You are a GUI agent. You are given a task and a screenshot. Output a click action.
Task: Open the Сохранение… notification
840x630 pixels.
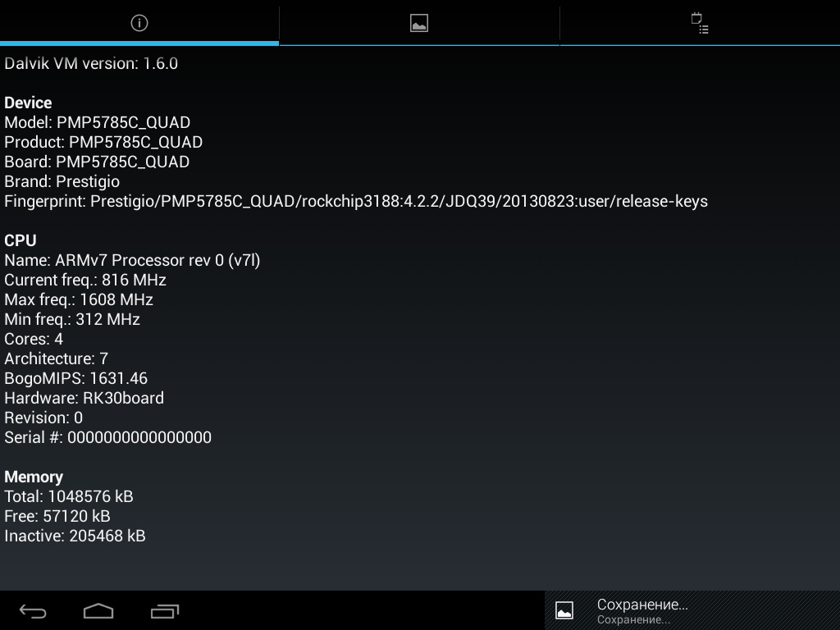point(642,610)
